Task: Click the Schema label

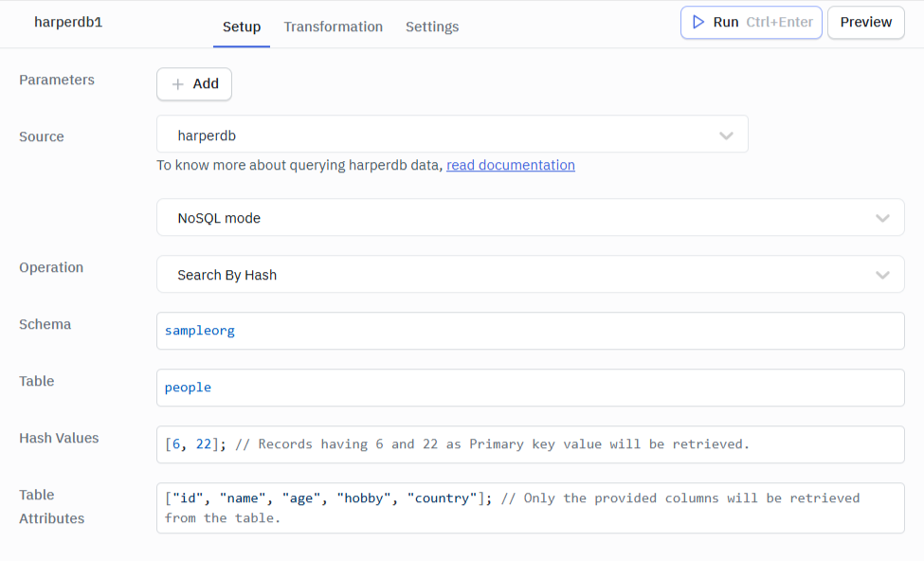Action: point(45,325)
